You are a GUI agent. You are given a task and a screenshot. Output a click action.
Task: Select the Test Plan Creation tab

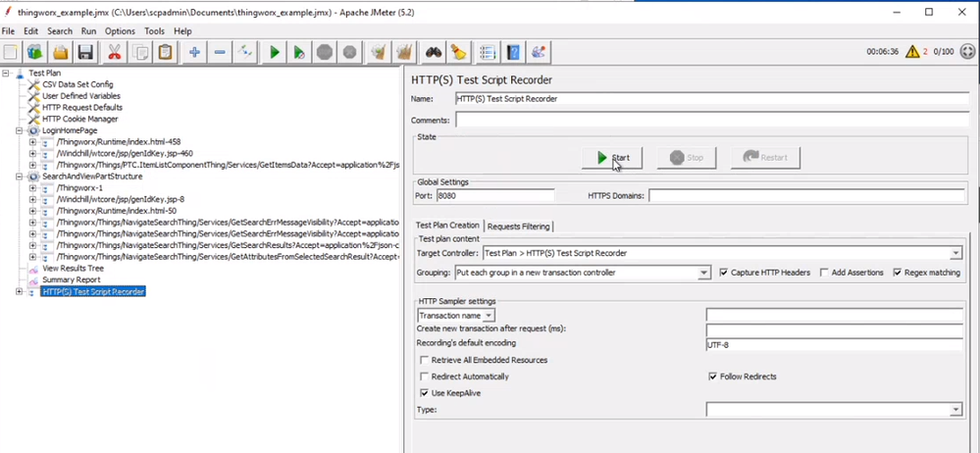(448, 225)
